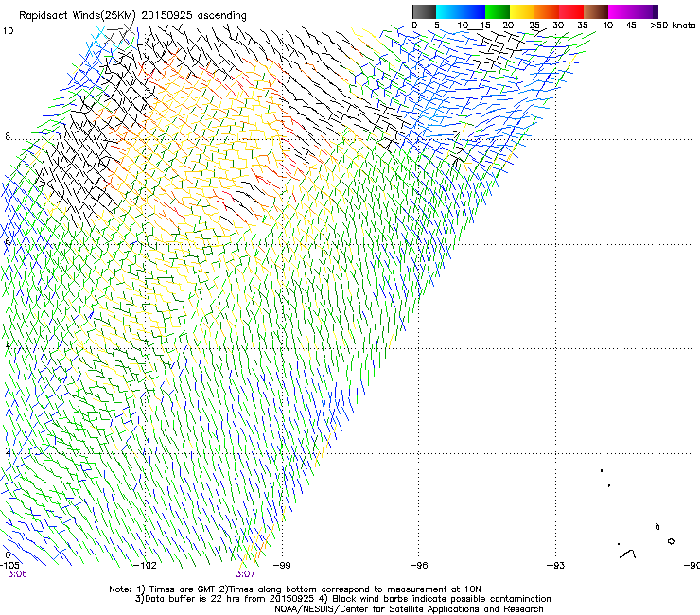Click the '>50 knots' legend label
This screenshot has height=615, width=700.
coord(673,26)
